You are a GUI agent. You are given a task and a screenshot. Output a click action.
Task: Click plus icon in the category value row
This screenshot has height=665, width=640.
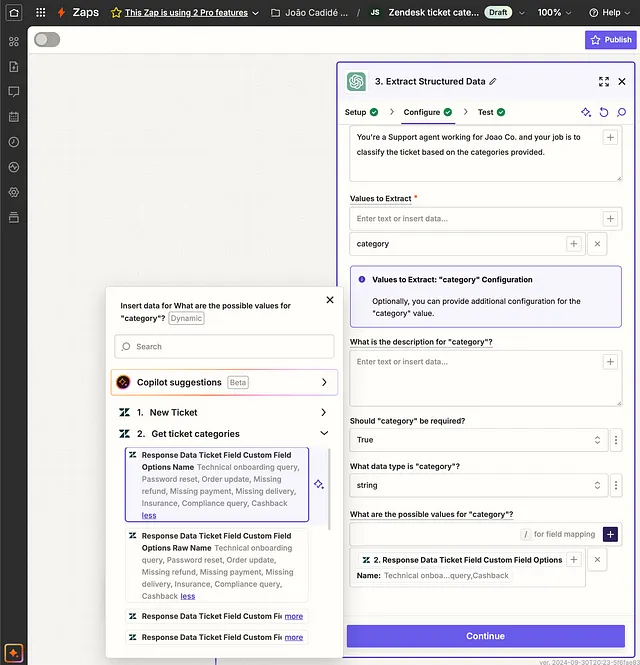[x=573, y=244]
